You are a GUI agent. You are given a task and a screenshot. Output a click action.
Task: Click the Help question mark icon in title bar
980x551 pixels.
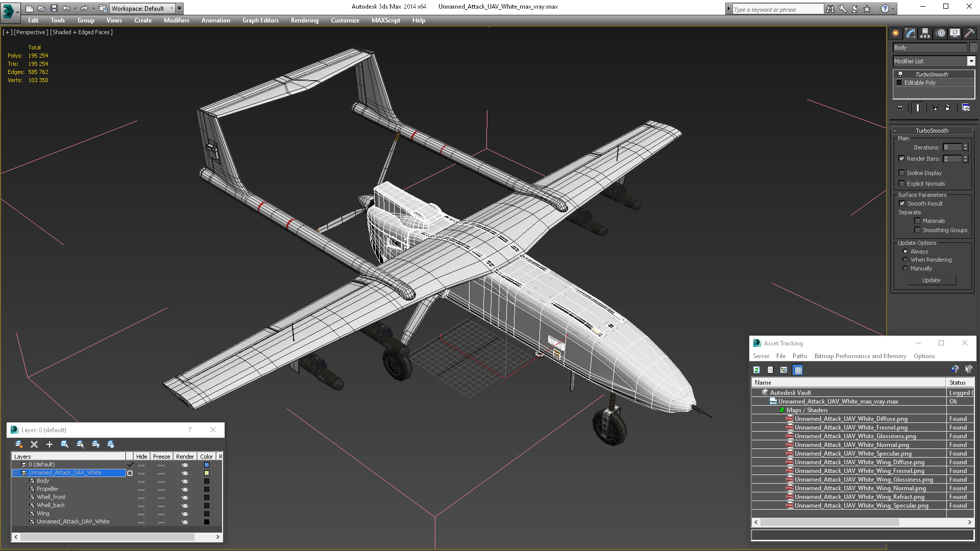pos(885,9)
